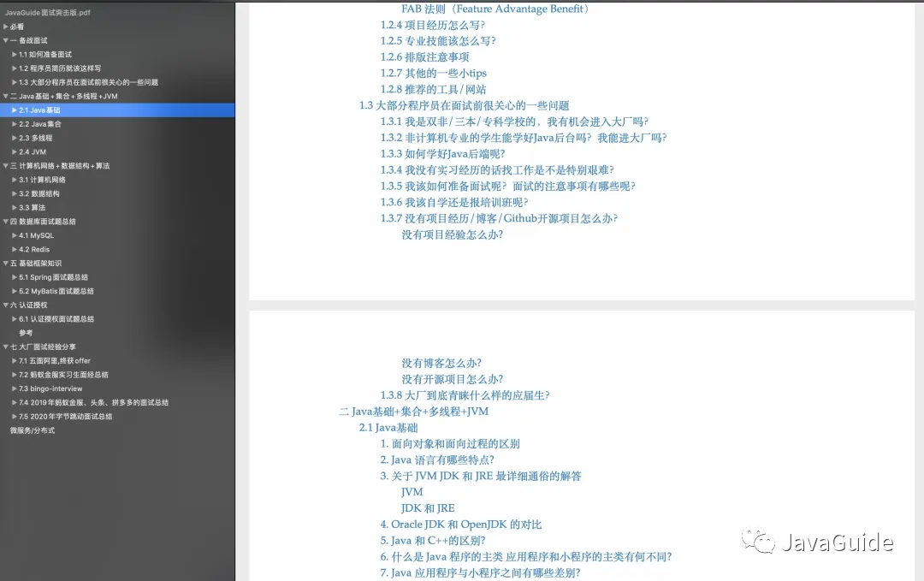
Task: Collapse the 二 Java基础+集合+多线程+JVM section
Action: click(5, 96)
